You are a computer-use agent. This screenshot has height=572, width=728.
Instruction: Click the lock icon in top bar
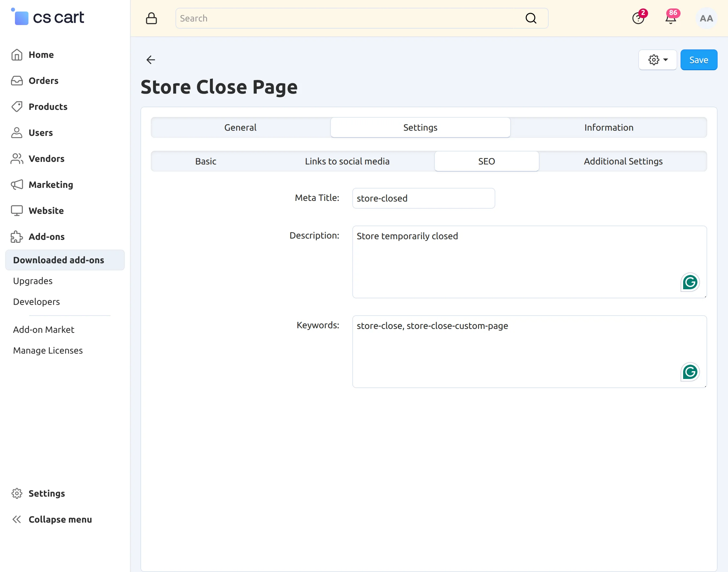point(151,19)
